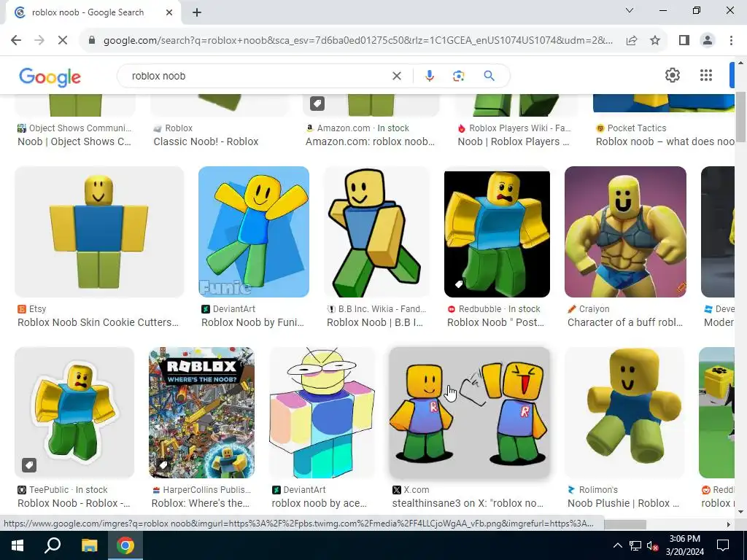Click the Chrome taskbar icon
The height and width of the screenshot is (560, 747).
click(x=125, y=545)
